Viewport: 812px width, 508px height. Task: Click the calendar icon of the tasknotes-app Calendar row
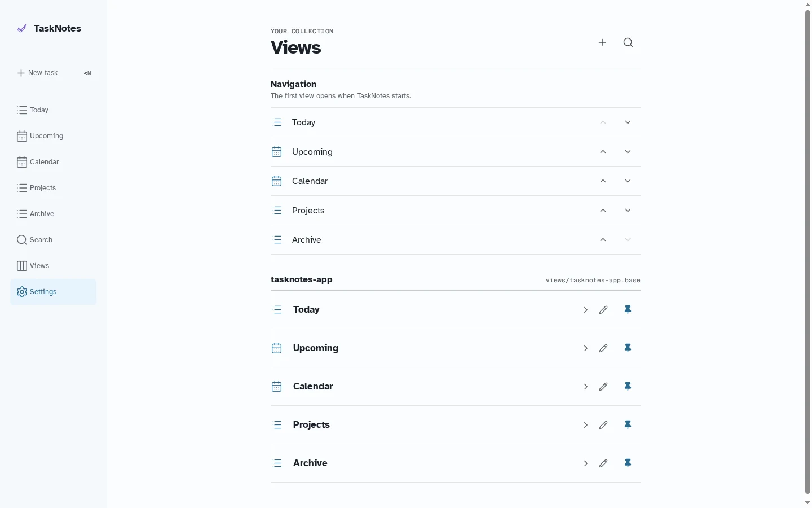pyautogui.click(x=276, y=387)
